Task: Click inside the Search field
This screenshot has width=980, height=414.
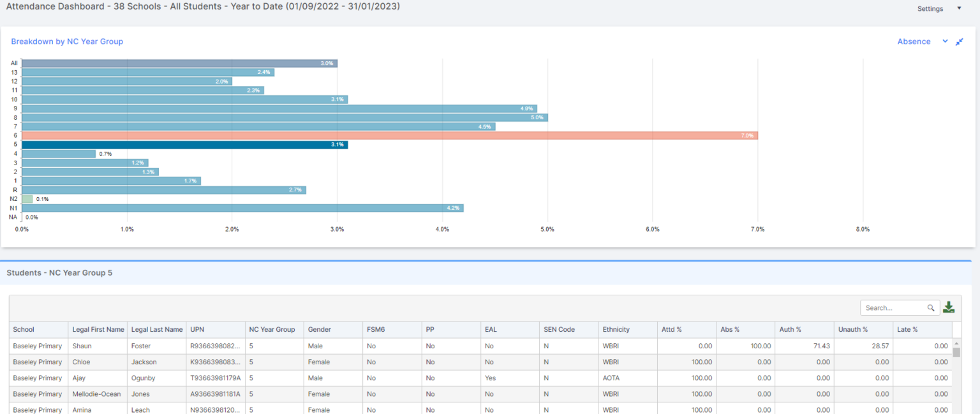Action: (893, 307)
